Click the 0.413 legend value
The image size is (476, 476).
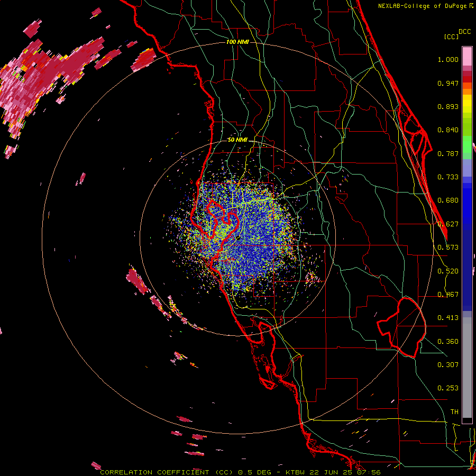(x=448, y=318)
